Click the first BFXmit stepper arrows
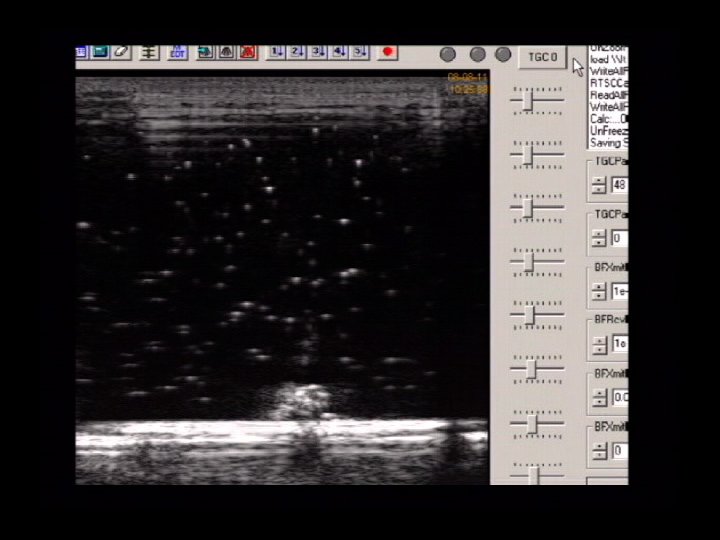 (599, 291)
